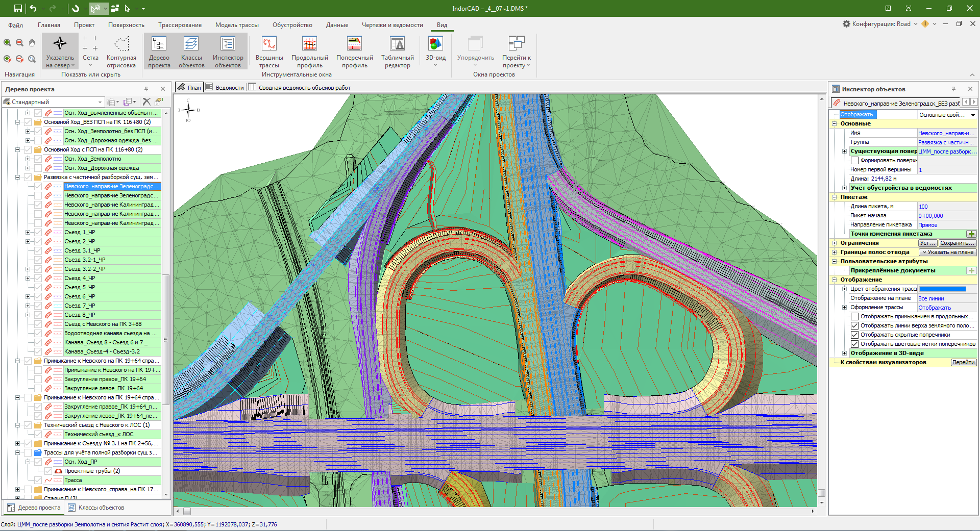Image resolution: width=980 pixels, height=531 pixels.
Task: Switch to the Ведомости tab
Action: click(x=225, y=88)
